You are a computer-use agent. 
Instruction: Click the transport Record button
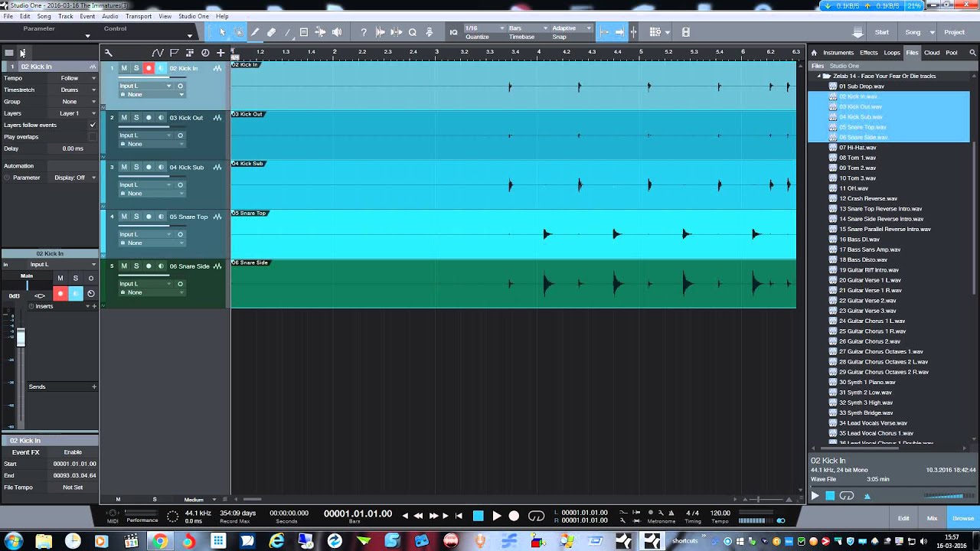[514, 516]
